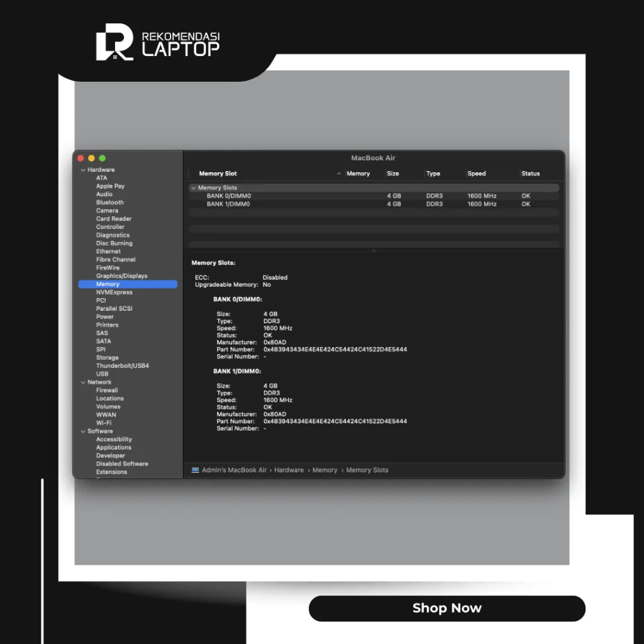644x644 pixels.
Task: Collapse the Memory Slots disclosure row
Action: (194, 188)
